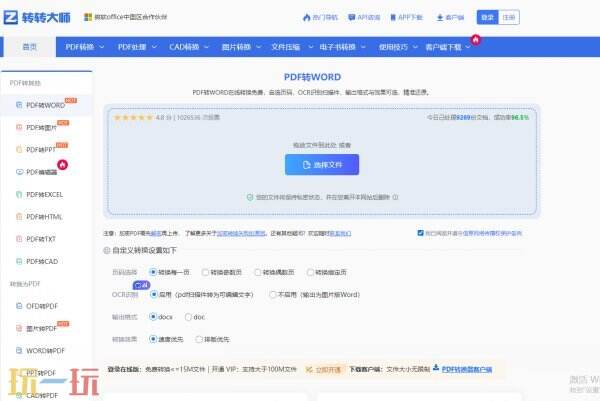
Task: Open PDF转CAD in the sidebar
Action: 42,261
